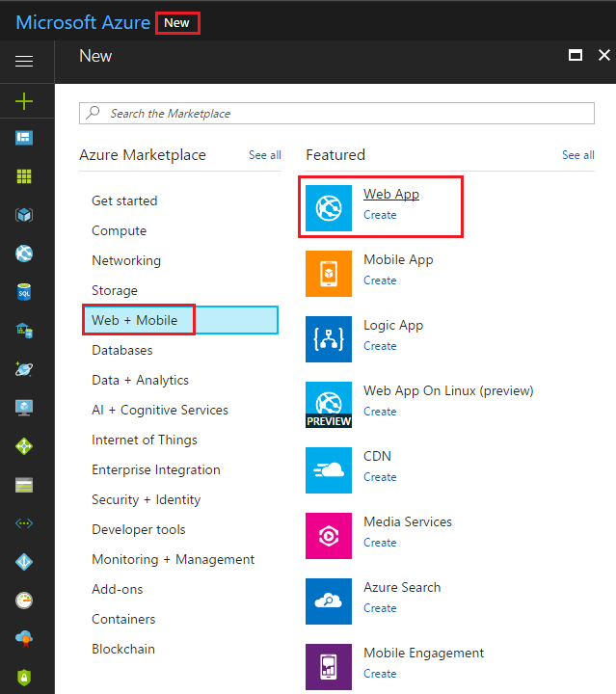Select AI + Cognitive Services category
The height and width of the screenshot is (694, 616).
click(x=160, y=411)
